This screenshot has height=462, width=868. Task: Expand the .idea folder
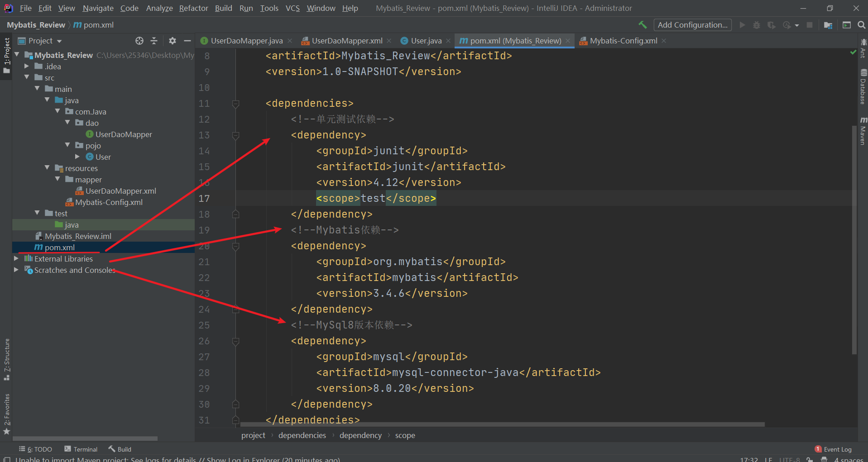(x=27, y=66)
